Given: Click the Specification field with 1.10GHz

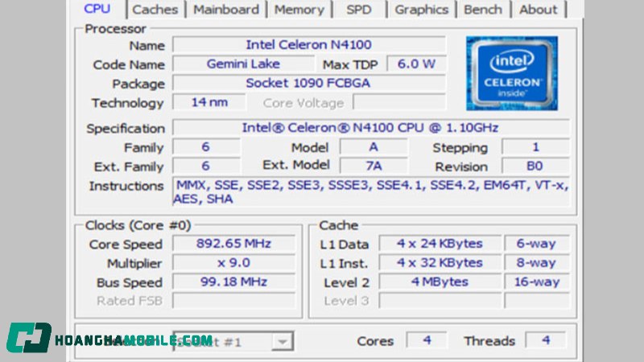Looking at the screenshot, I should point(371,128).
